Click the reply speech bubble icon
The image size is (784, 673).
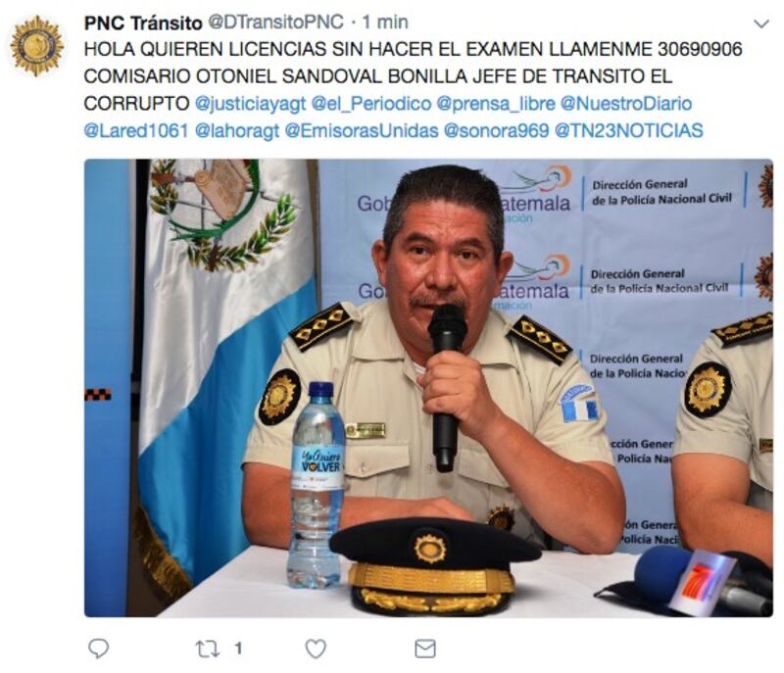(98, 649)
